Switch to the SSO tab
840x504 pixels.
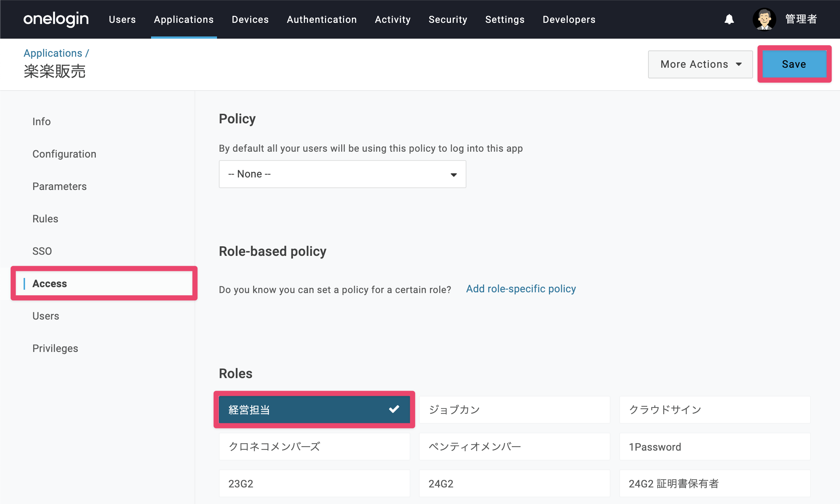(x=42, y=251)
